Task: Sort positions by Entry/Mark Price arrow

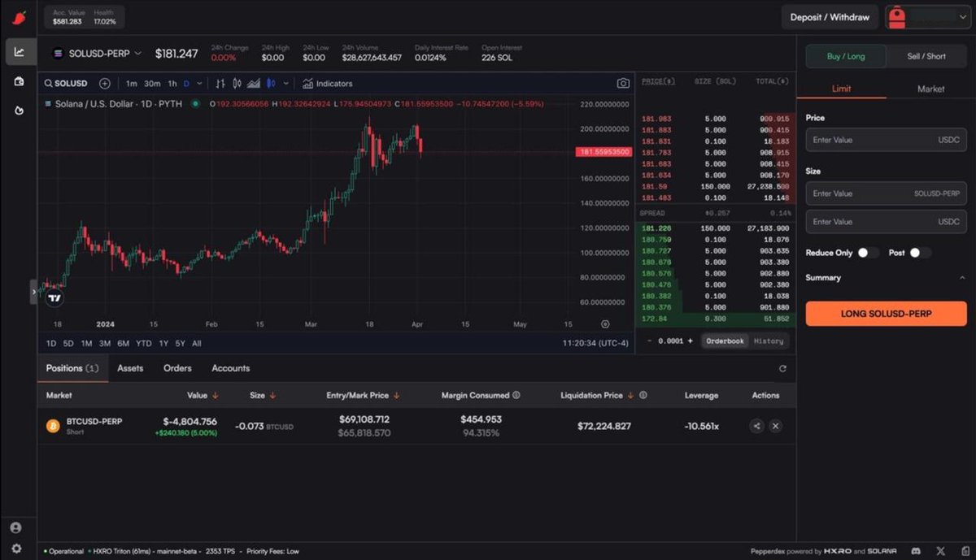Action: click(396, 396)
